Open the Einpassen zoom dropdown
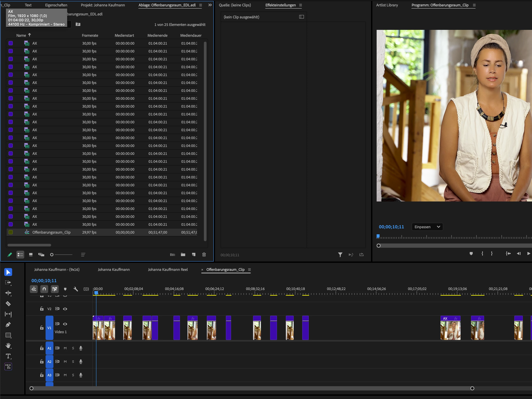Screen dimensions: 532x399 click(427, 227)
